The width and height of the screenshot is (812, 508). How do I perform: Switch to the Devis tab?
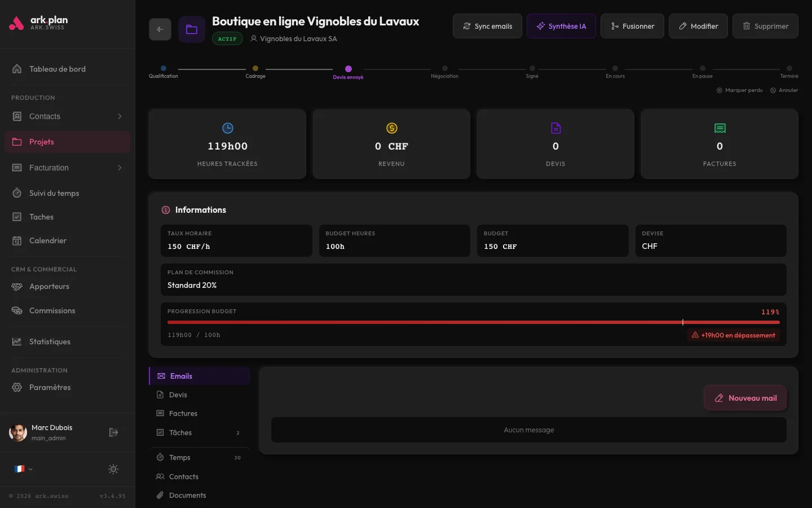(178, 395)
